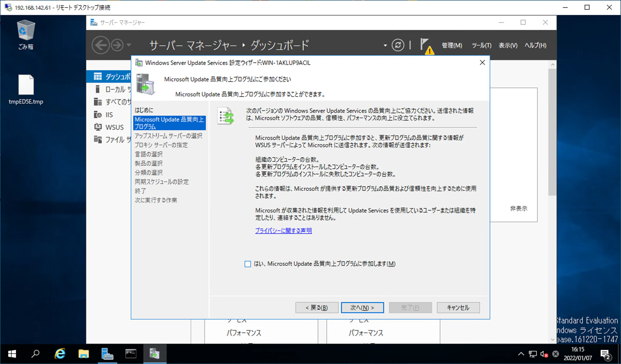
Task: Click the 同期スケジュールの設定 wizard step
Action: (162, 182)
